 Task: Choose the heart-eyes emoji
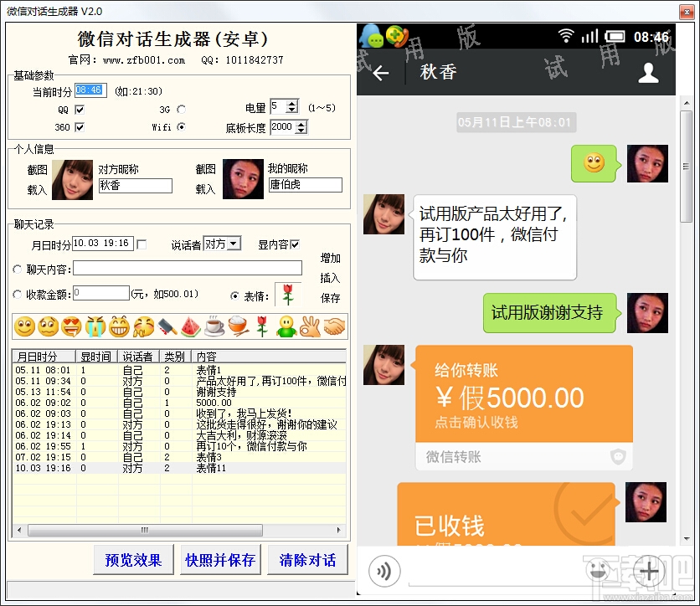pyautogui.click(x=72, y=326)
